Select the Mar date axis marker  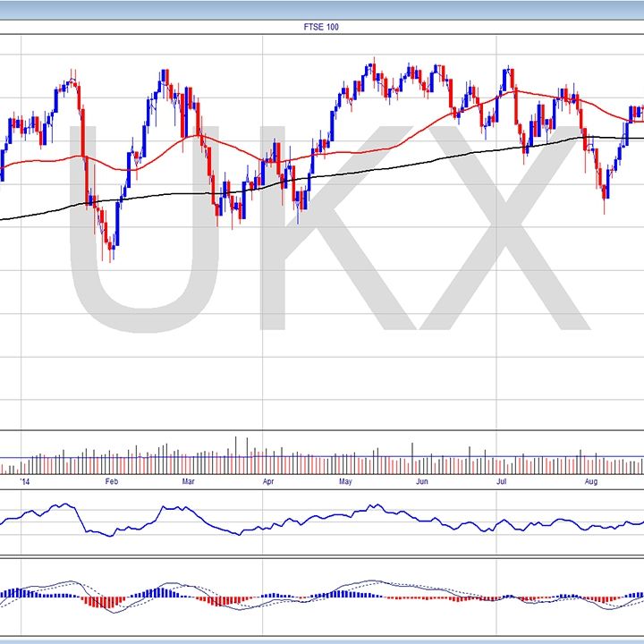[189, 480]
